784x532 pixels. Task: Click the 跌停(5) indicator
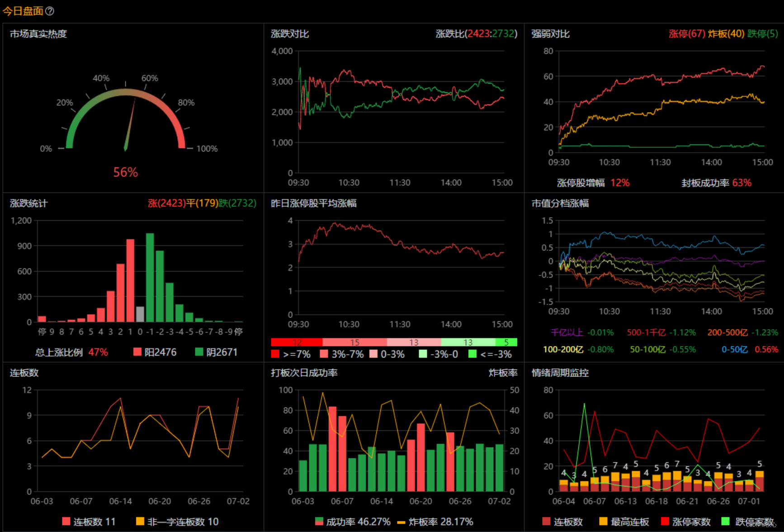click(x=763, y=34)
